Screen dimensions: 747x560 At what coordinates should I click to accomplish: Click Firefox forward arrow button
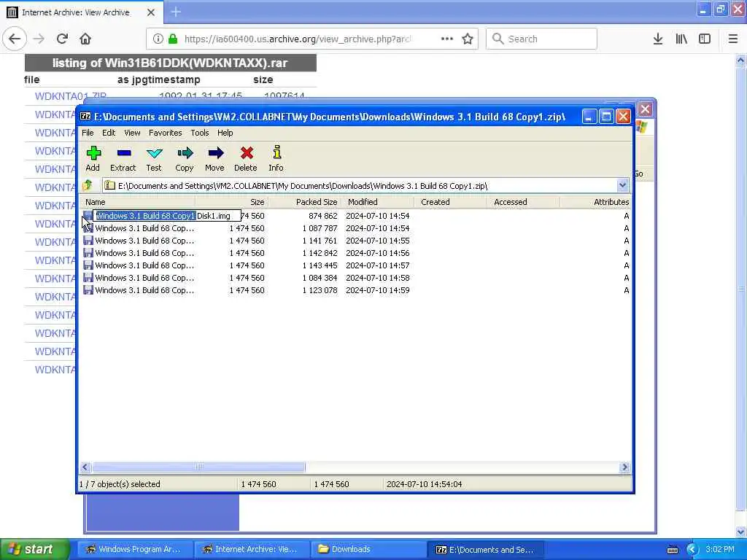pos(39,39)
